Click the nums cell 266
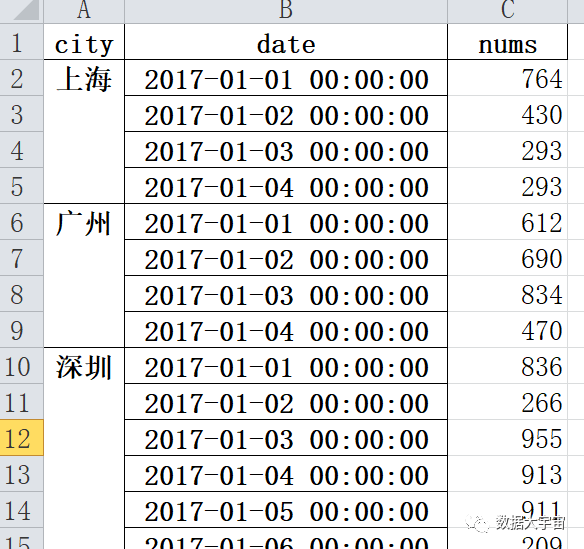The height and width of the screenshot is (549, 584). [x=507, y=402]
